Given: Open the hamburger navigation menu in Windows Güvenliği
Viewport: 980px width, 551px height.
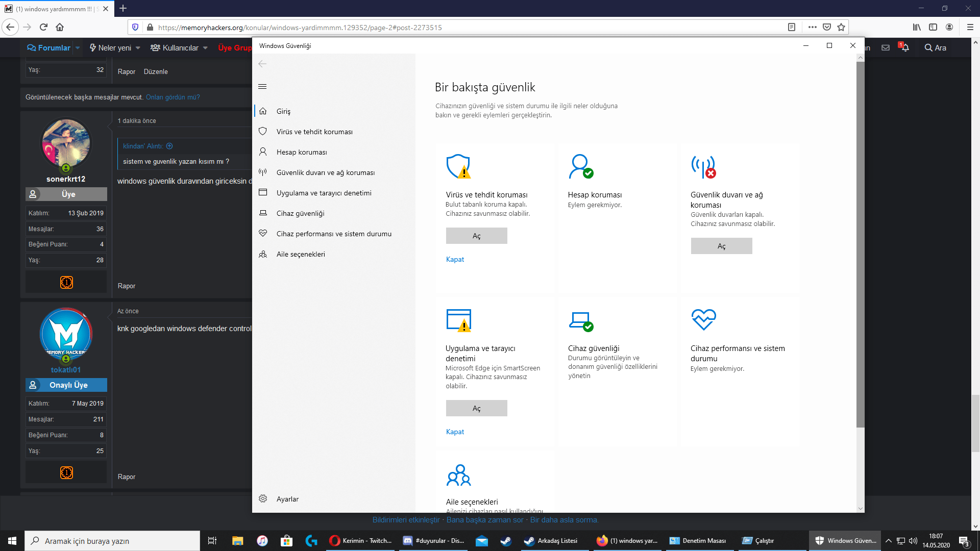Looking at the screenshot, I should click(262, 87).
